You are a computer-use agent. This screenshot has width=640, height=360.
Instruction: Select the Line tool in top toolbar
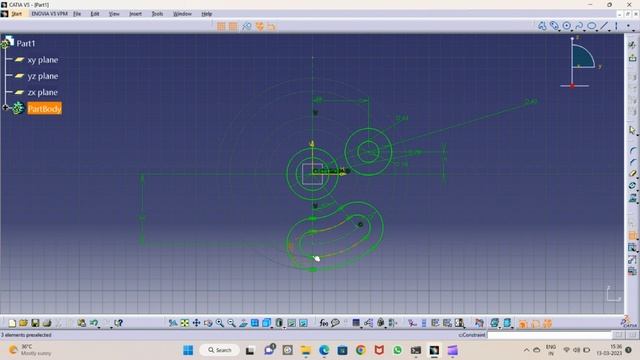coord(604,26)
